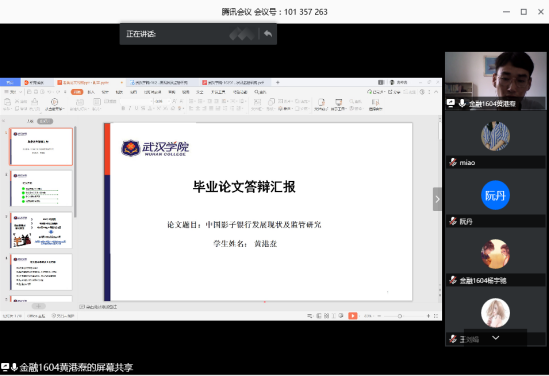Click the play-from-current-slide toolbar icon
This screenshot has width=549, height=376.
(54, 102)
